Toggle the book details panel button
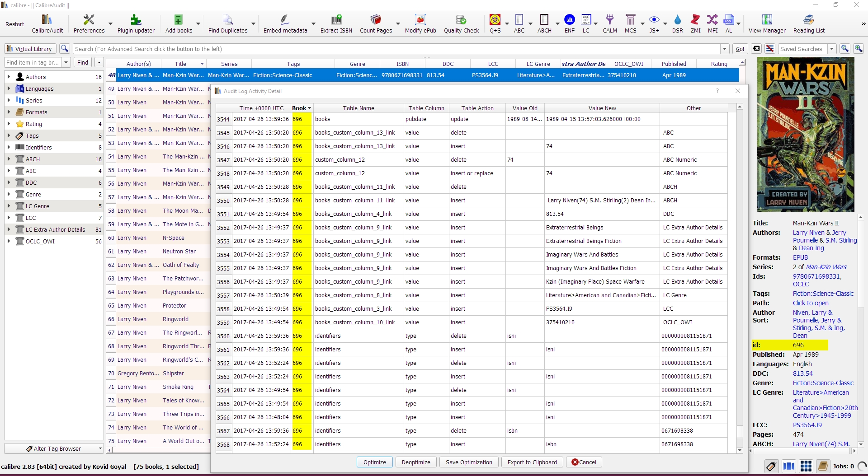The image size is (868, 476). coord(823,466)
